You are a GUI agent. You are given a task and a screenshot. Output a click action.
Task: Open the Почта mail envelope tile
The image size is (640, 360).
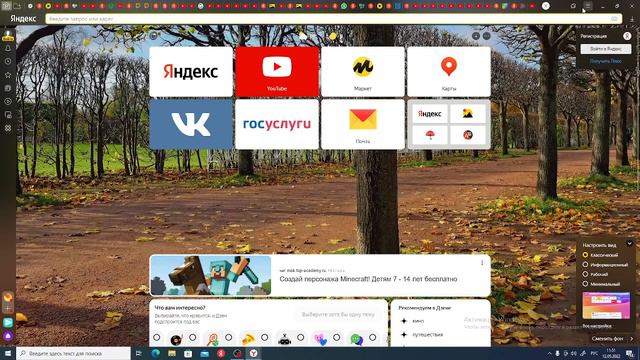(x=363, y=124)
